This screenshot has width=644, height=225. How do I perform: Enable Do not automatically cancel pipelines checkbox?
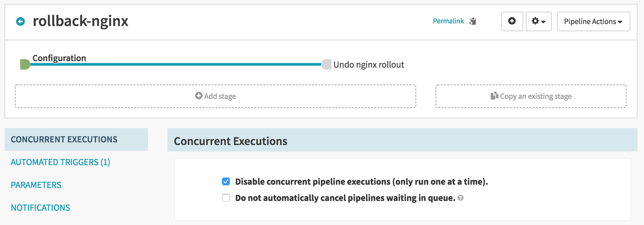226,198
